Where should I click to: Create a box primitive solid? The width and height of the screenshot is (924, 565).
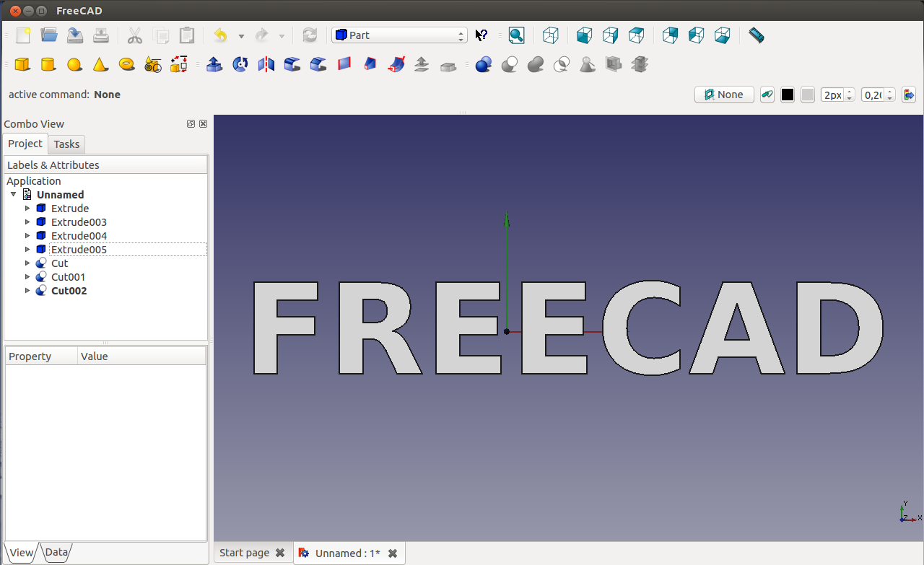(x=22, y=65)
